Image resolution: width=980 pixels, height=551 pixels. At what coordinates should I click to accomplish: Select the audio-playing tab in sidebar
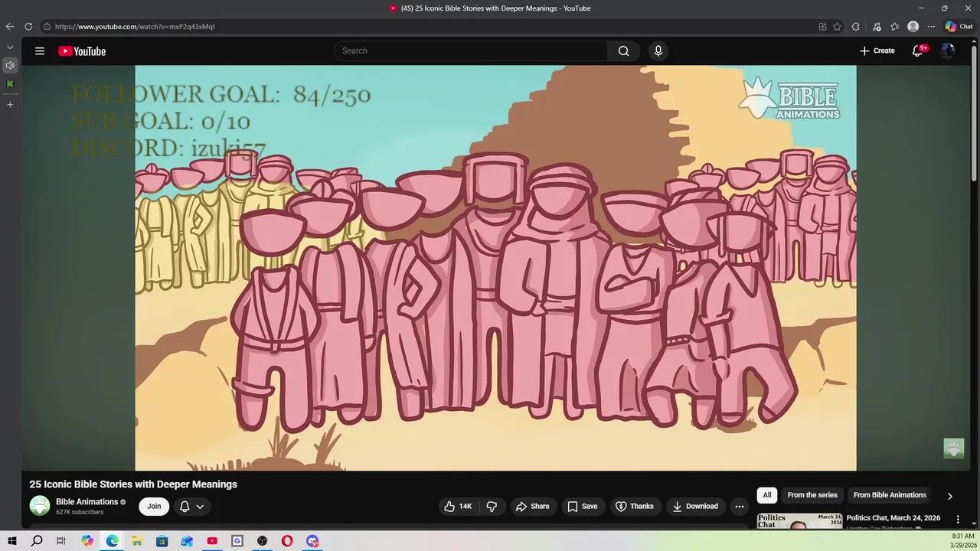(x=10, y=65)
